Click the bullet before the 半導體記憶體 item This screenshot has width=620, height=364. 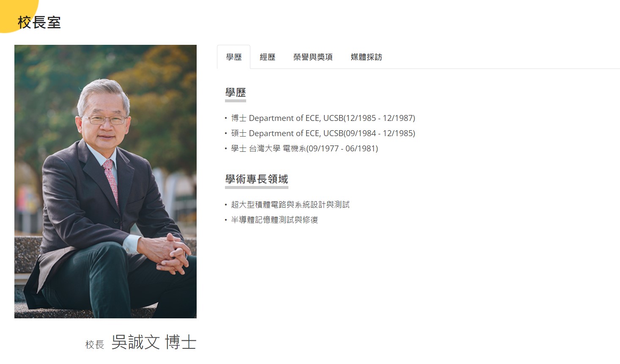[226, 220]
